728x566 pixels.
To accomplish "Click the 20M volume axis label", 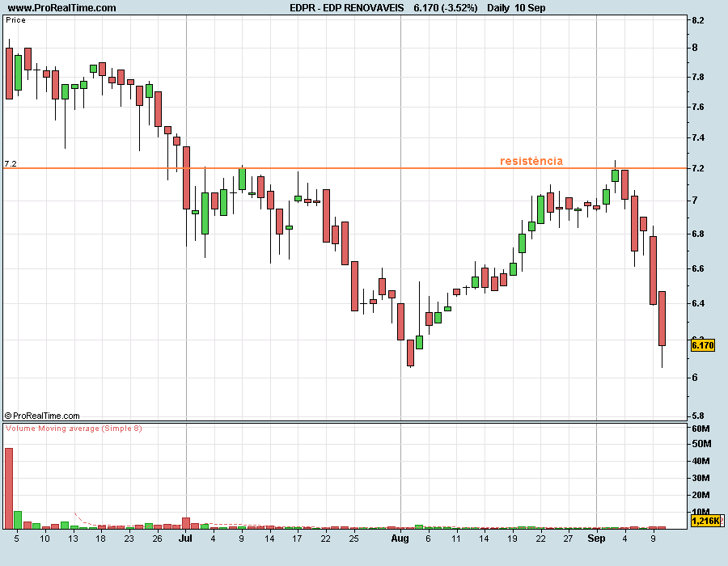I will pyautogui.click(x=700, y=495).
